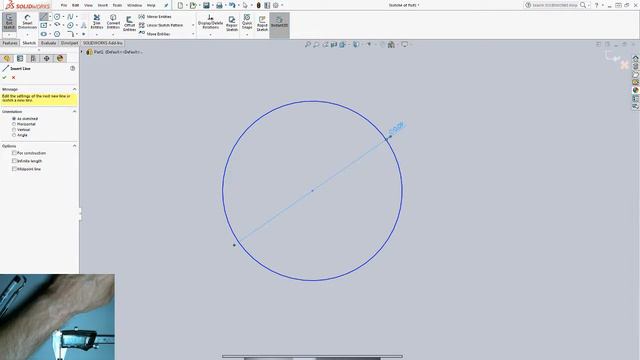640x360 pixels.
Task: Click Linear Sketch Pattern
Action: pos(161,25)
